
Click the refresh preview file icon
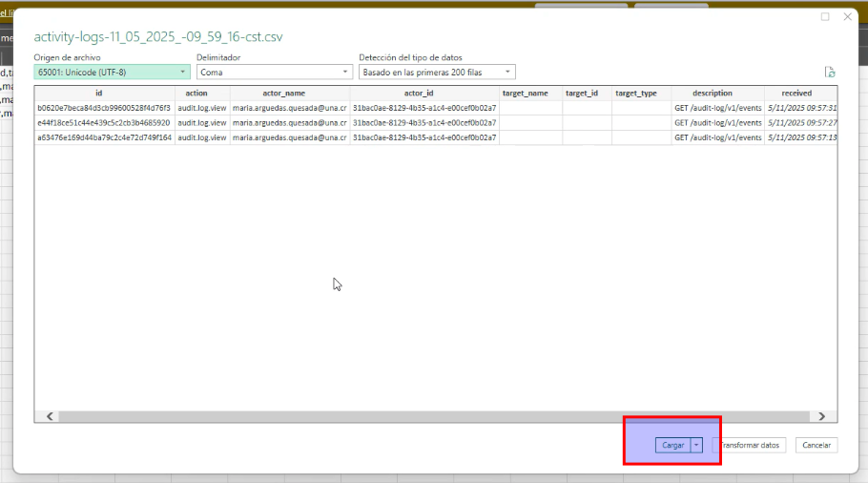click(830, 73)
